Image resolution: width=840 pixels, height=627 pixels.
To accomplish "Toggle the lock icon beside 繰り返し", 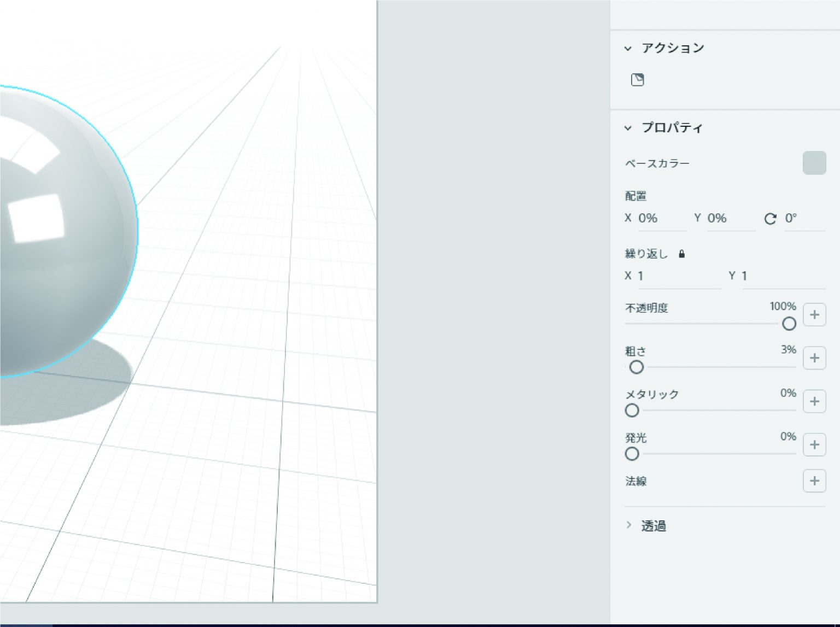I will click(x=682, y=254).
